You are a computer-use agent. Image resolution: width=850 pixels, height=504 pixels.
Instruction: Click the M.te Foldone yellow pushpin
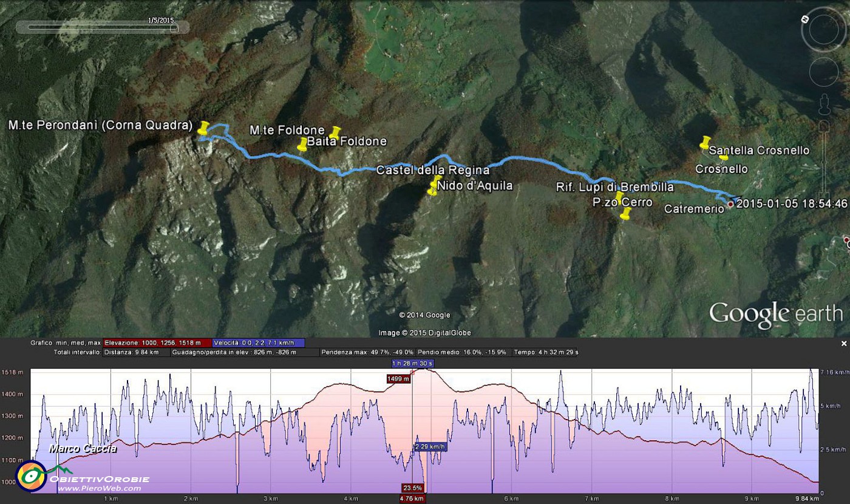tap(335, 131)
